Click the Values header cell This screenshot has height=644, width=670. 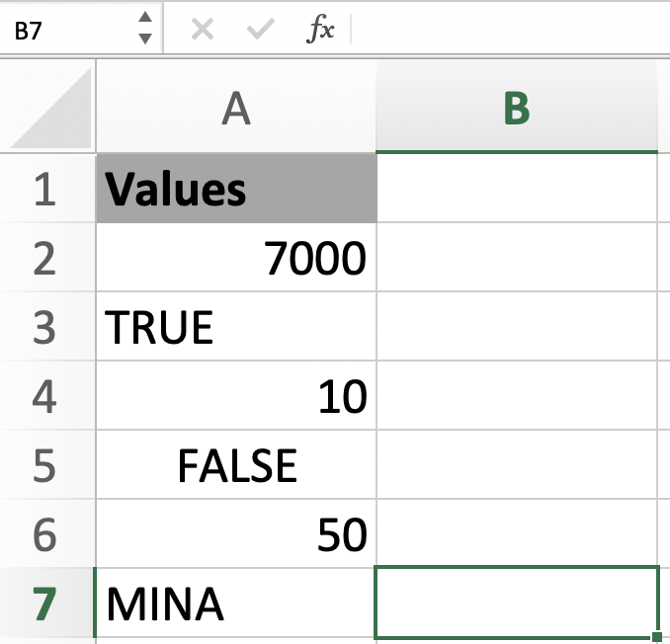click(236, 189)
